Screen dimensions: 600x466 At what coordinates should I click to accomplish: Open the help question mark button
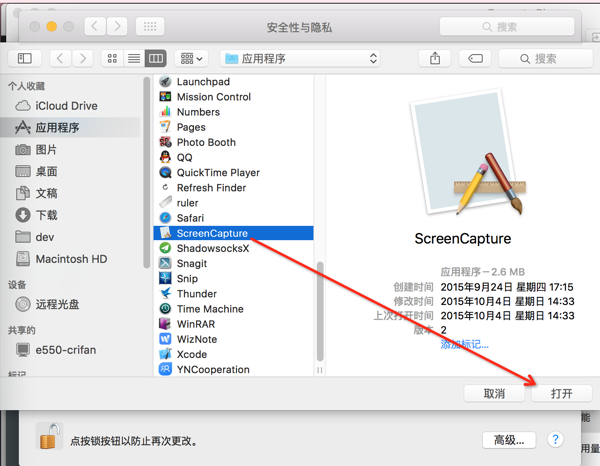(555, 439)
